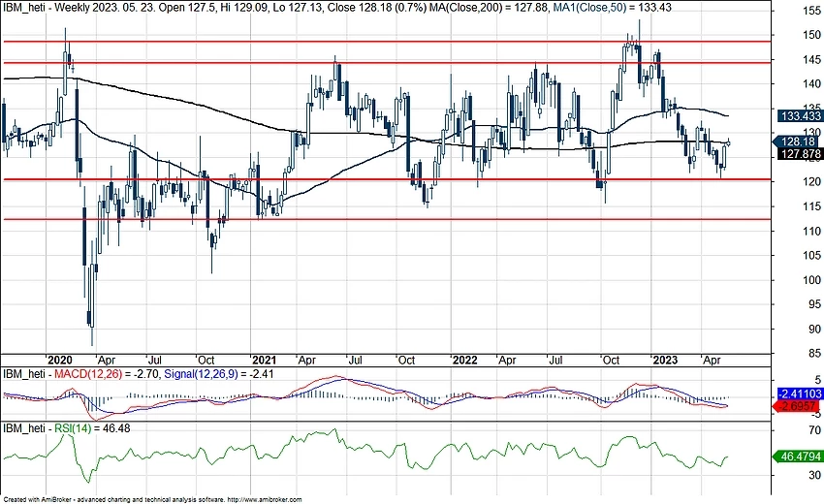Click the Close 128.18 (0.7%) text
Image resolution: width=824 pixels, height=504 pixels.
[x=376, y=8]
